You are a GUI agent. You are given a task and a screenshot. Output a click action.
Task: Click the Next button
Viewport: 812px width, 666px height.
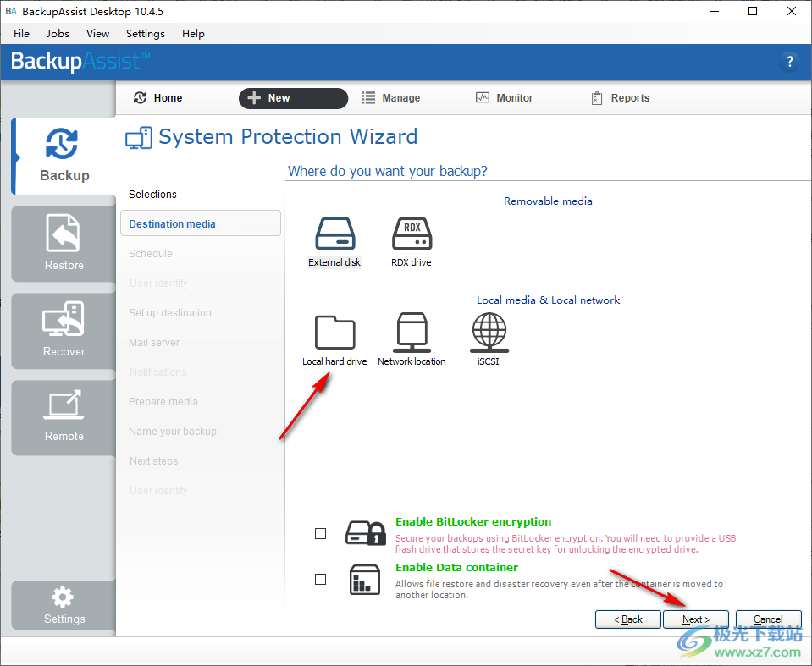click(696, 619)
